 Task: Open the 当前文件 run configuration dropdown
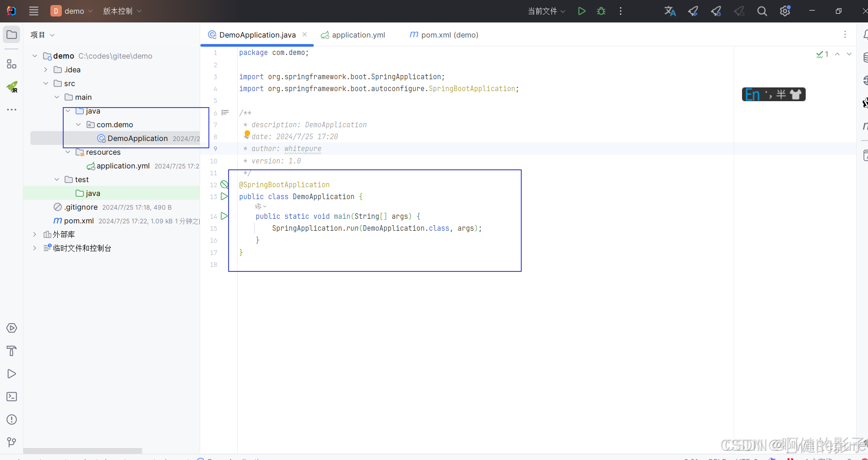[x=546, y=11]
